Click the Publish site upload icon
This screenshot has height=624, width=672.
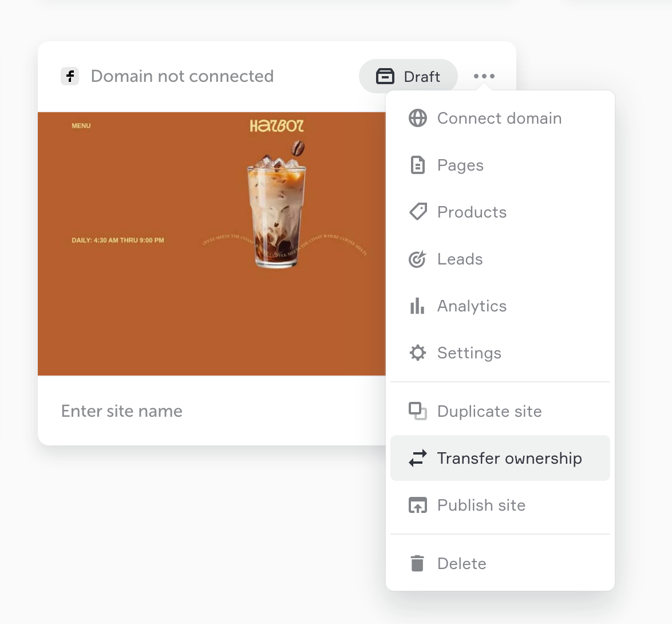(417, 505)
